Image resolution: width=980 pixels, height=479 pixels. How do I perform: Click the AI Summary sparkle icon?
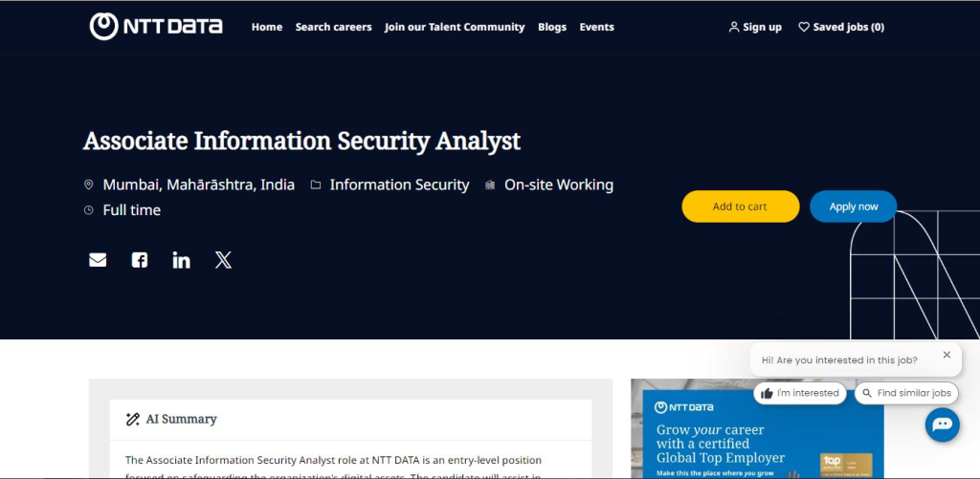click(132, 419)
